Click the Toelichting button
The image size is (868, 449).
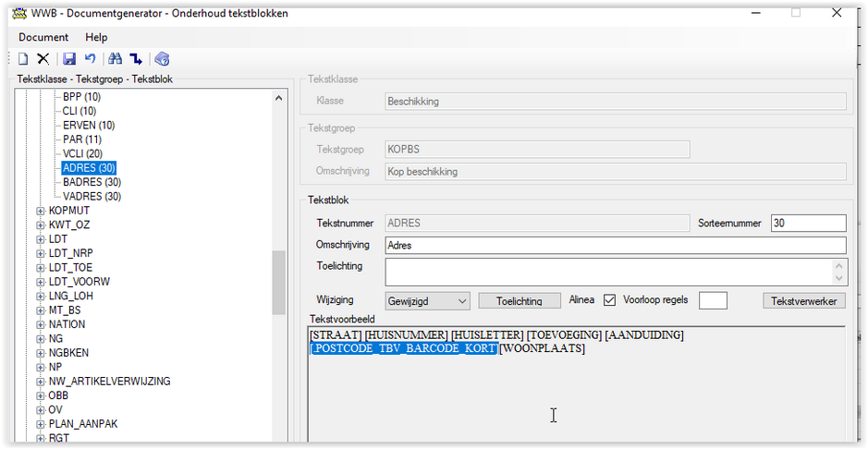(519, 301)
